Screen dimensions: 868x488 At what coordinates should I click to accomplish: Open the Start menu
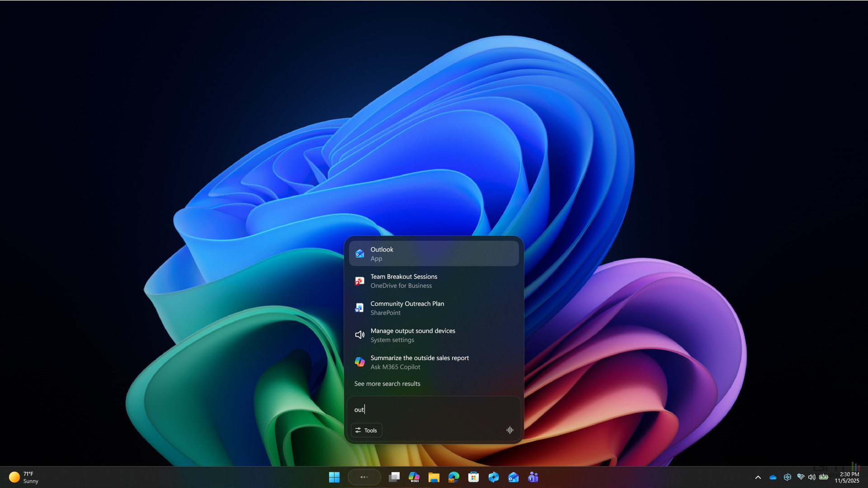point(334,477)
